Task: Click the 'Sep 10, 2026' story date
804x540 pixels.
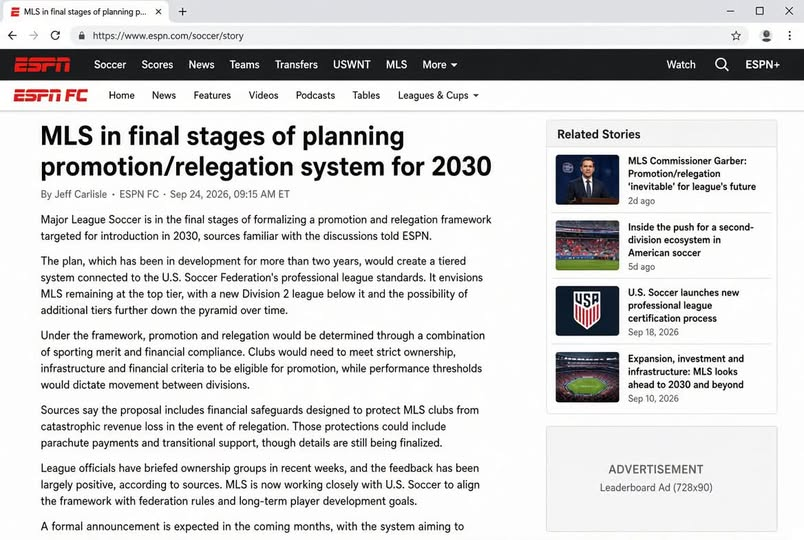Action: (x=653, y=398)
